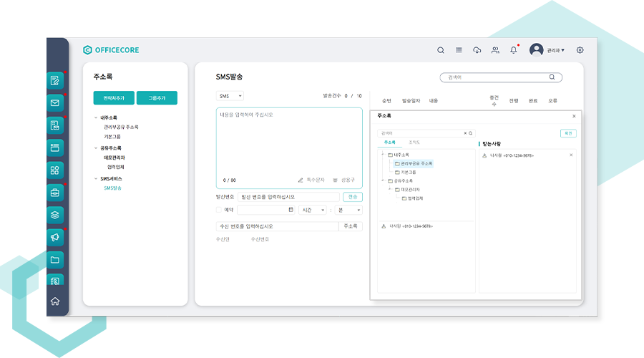Open the cloud download icon in header
Viewport: 644px width, 358px height.
coord(477,50)
